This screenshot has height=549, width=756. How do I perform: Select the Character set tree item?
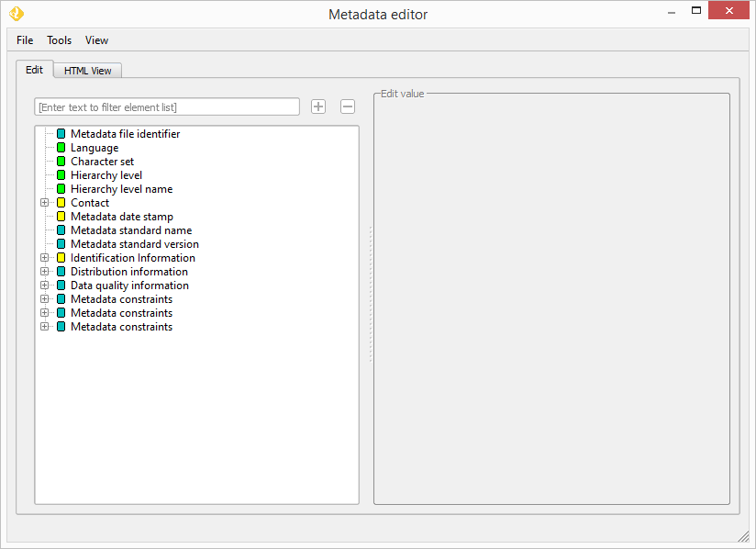click(102, 161)
